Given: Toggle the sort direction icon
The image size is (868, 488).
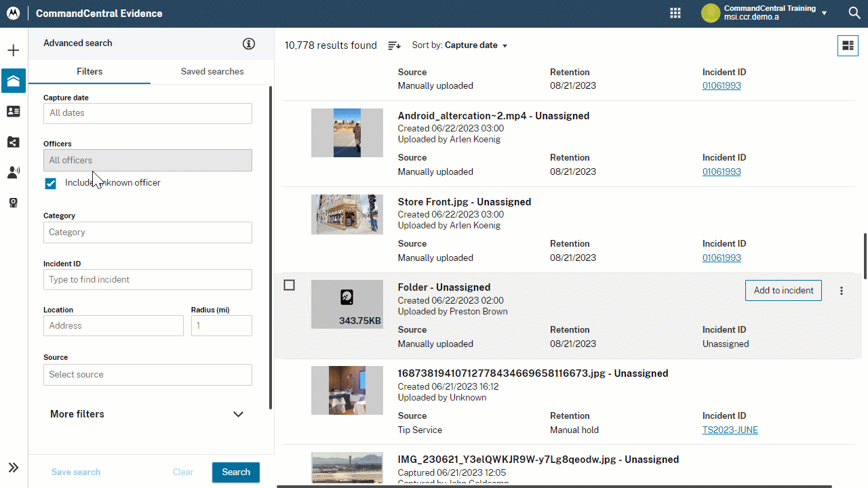Looking at the screenshot, I should [x=394, y=45].
